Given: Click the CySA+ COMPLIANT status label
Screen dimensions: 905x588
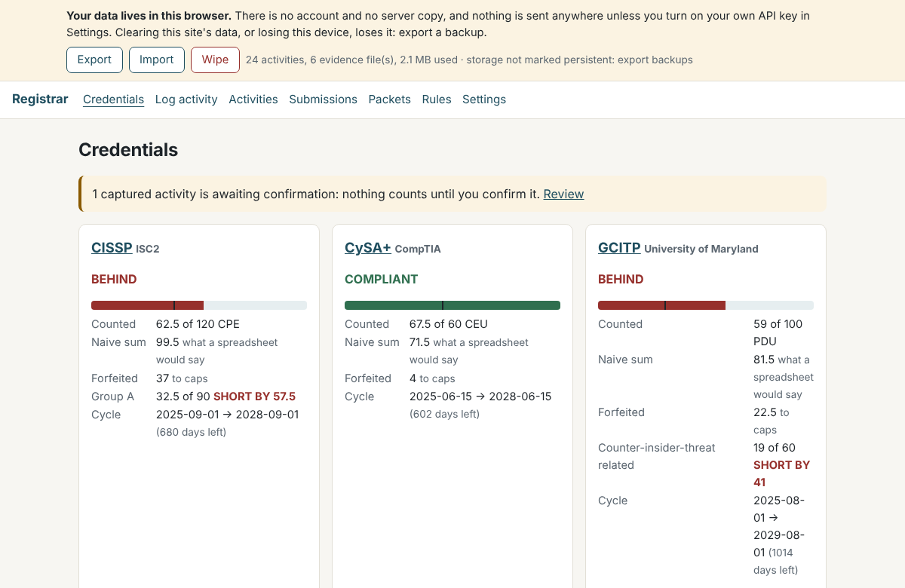Looking at the screenshot, I should point(381,279).
